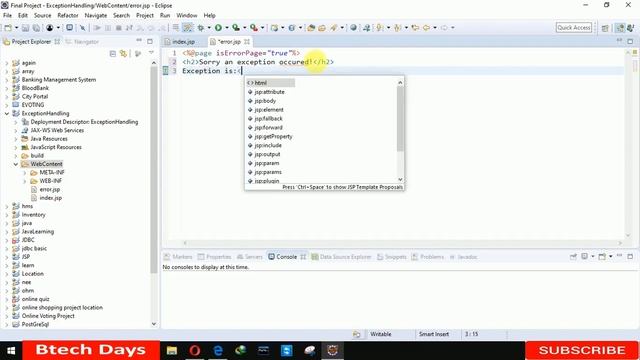Image resolution: width=640 pixels, height=360 pixels.
Task: Click the External Tools run icon
Action: [x=254, y=28]
